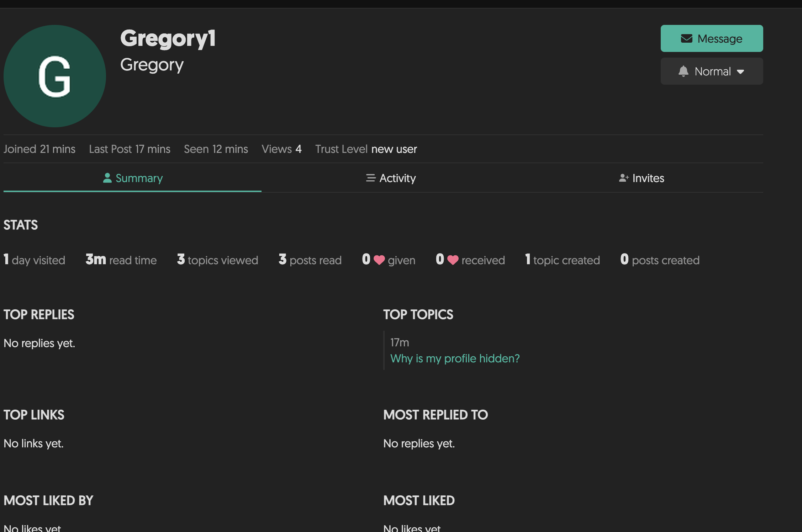Open the Invites tab
This screenshot has width=802, height=532.
click(648, 178)
